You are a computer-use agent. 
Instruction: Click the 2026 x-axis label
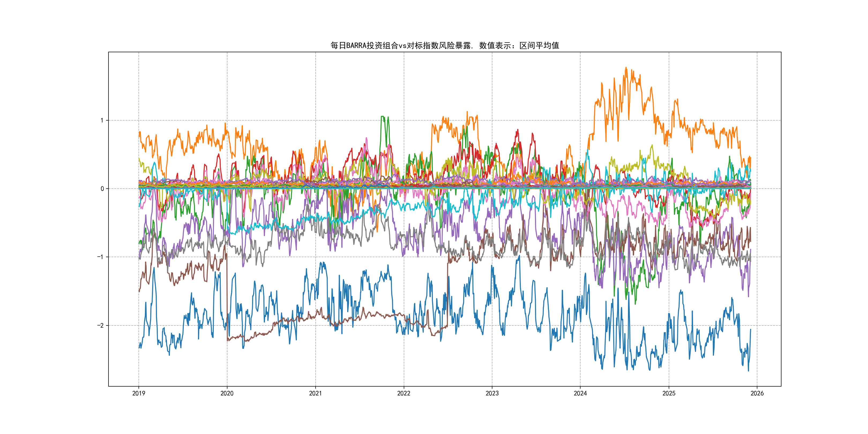coord(757,393)
